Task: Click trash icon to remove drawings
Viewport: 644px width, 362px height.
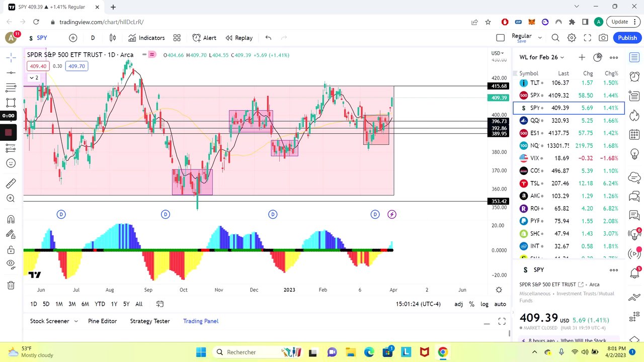Action: tap(11, 285)
